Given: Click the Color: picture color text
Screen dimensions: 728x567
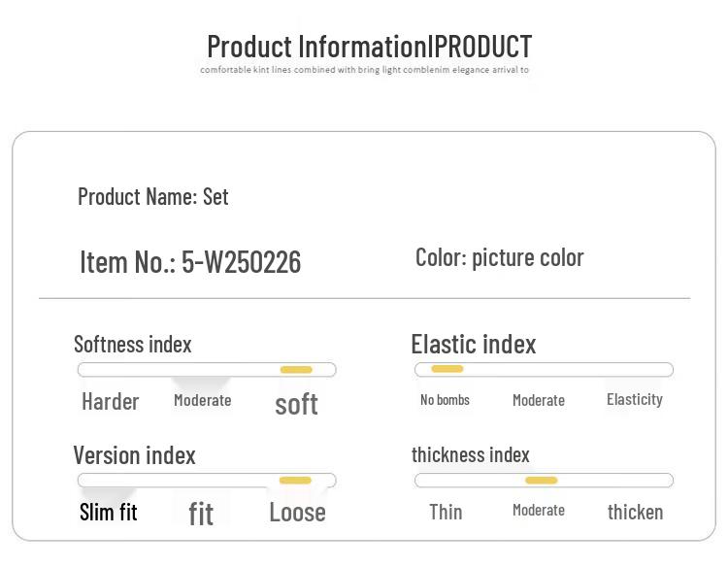Looking at the screenshot, I should pyautogui.click(x=499, y=257).
